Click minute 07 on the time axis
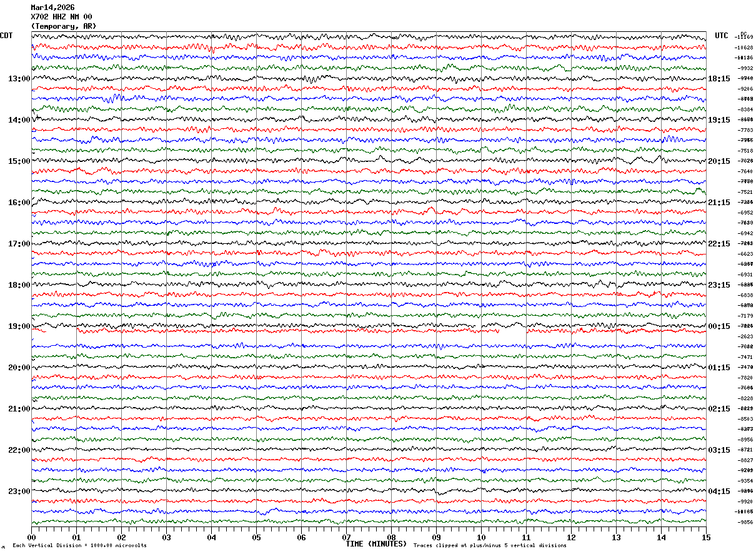The width and height of the screenshot is (756, 554). tap(346, 537)
